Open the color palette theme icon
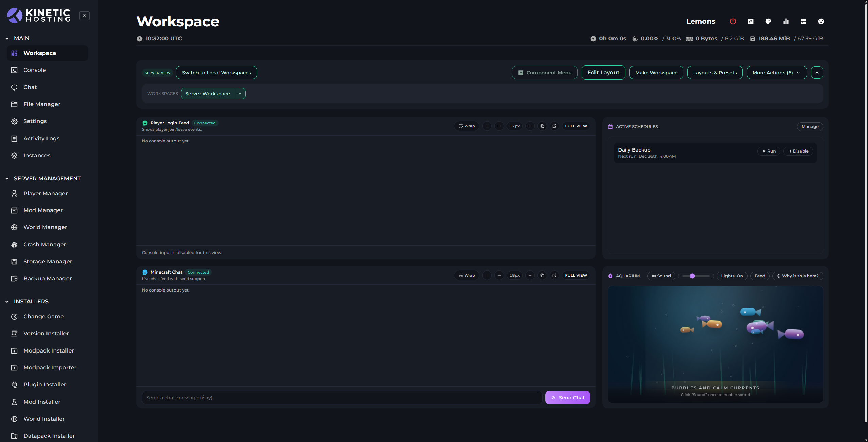 coord(768,21)
